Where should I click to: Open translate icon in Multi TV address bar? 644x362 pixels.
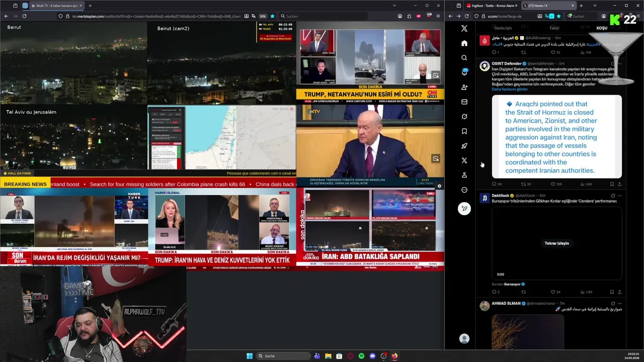coord(254,16)
